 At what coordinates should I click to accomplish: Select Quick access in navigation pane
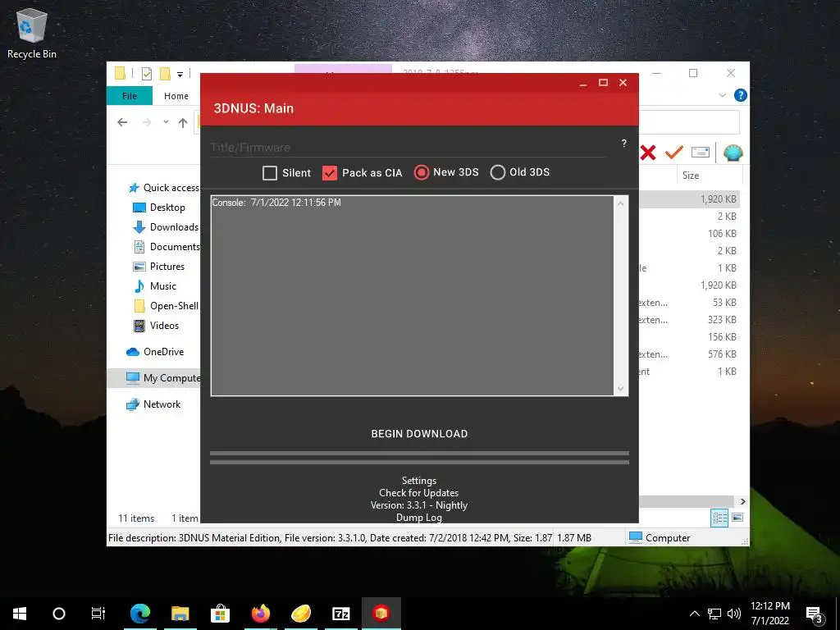tap(164, 188)
